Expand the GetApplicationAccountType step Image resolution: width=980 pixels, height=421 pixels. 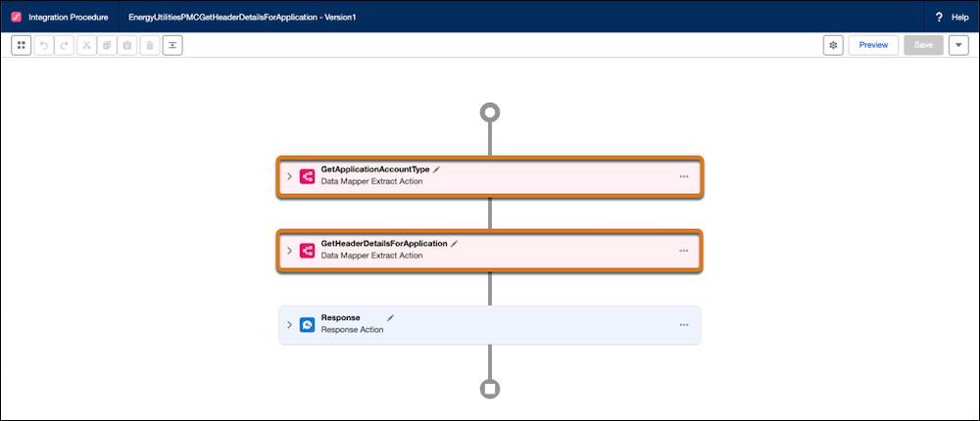pos(289,176)
